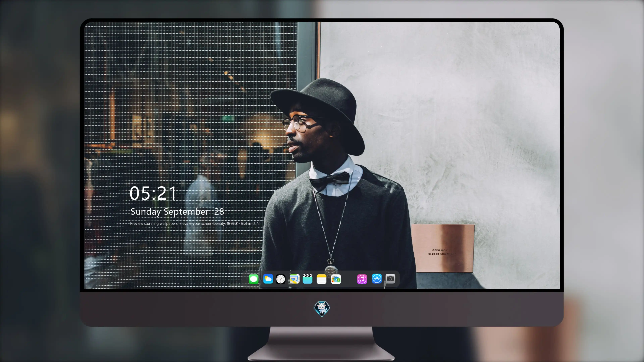The height and width of the screenshot is (362, 644).
Task: Click the dragon mascot logo on monitor chin
Action: pos(322,309)
